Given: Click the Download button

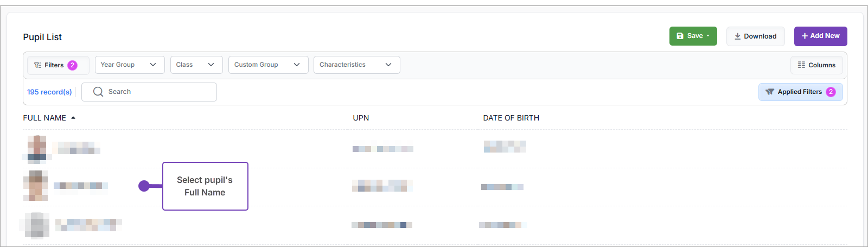Looking at the screenshot, I should tap(755, 36).
